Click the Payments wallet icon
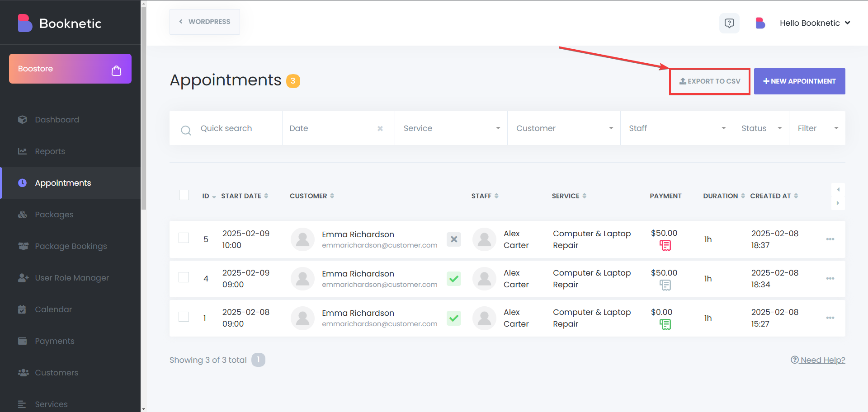This screenshot has width=868, height=412. [x=22, y=341]
